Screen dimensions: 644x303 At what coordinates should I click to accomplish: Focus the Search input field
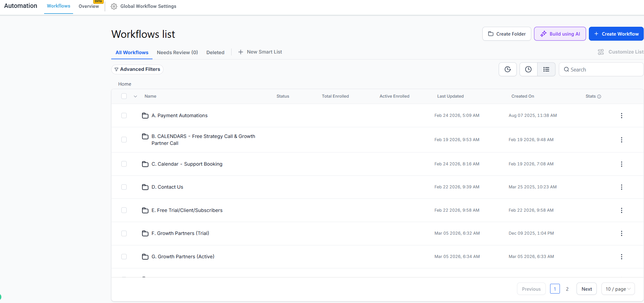601,69
